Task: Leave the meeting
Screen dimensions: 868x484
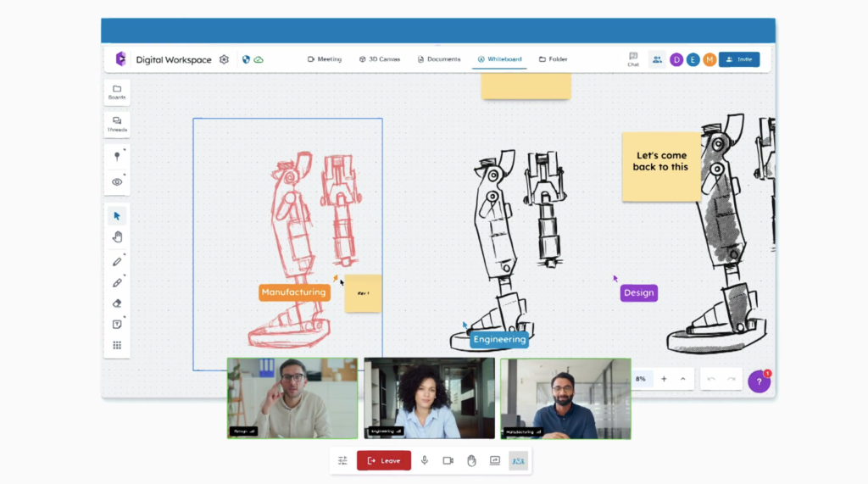Action: coord(384,460)
